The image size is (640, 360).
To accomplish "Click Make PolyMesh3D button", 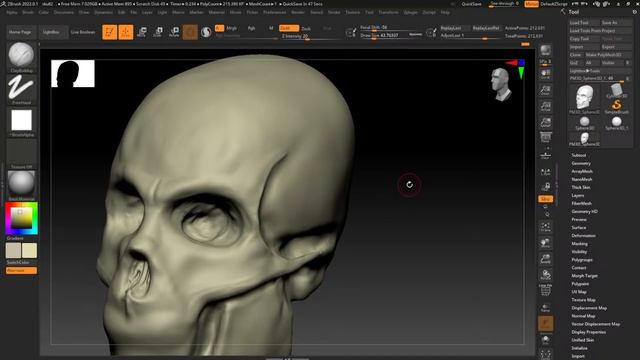I will coord(608,55).
